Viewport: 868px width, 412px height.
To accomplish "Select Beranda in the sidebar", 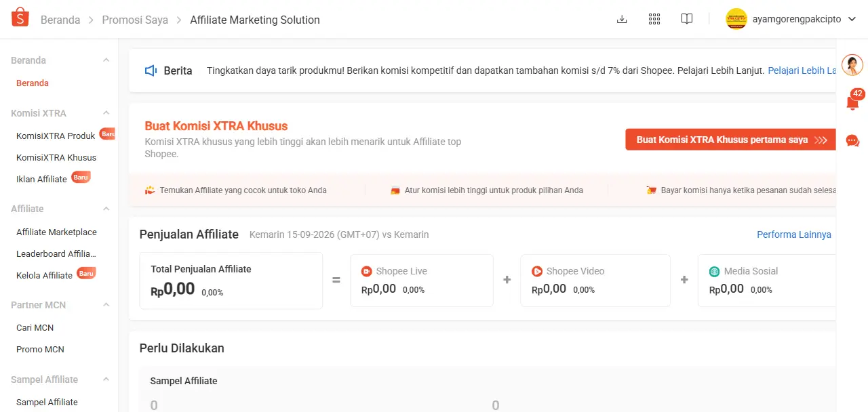I will coord(33,83).
